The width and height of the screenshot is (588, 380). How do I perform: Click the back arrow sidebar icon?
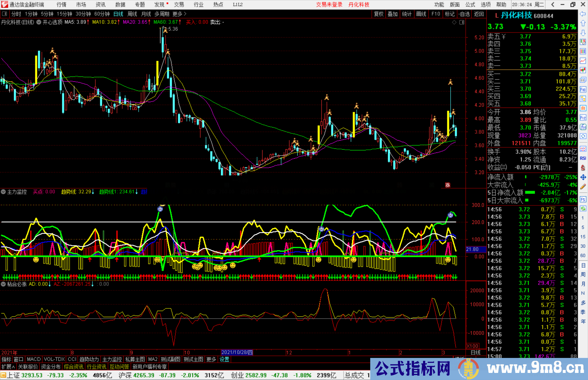point(583,14)
